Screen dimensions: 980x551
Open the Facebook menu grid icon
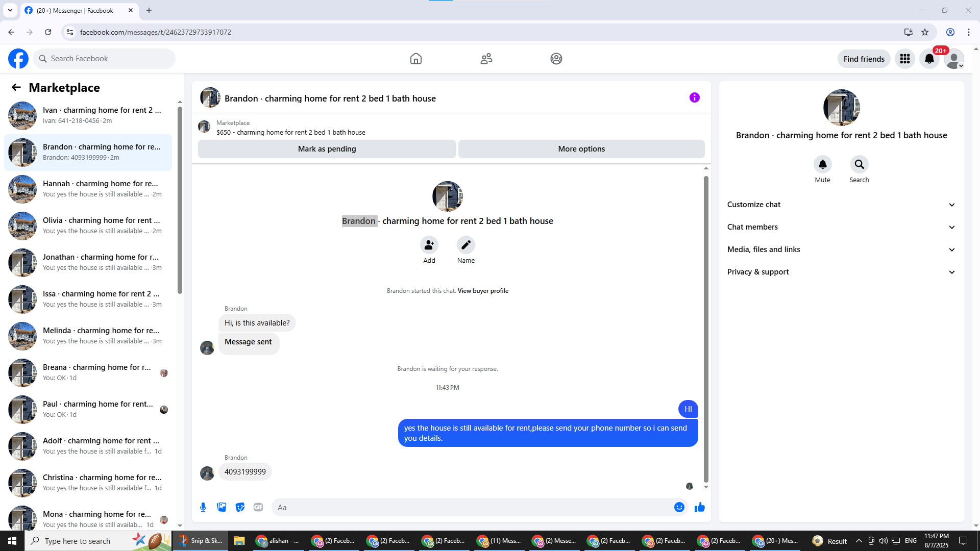905,59
